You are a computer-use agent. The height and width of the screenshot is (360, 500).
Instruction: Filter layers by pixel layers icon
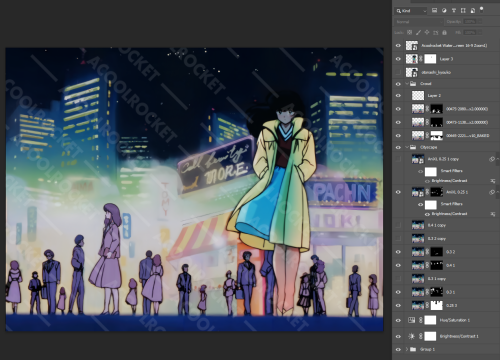434,11
